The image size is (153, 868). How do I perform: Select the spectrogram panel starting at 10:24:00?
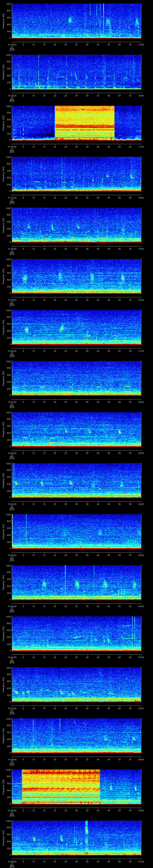click(77, 531)
